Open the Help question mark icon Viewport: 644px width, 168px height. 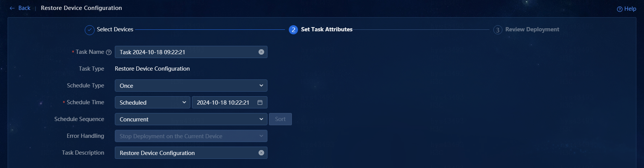point(620,9)
